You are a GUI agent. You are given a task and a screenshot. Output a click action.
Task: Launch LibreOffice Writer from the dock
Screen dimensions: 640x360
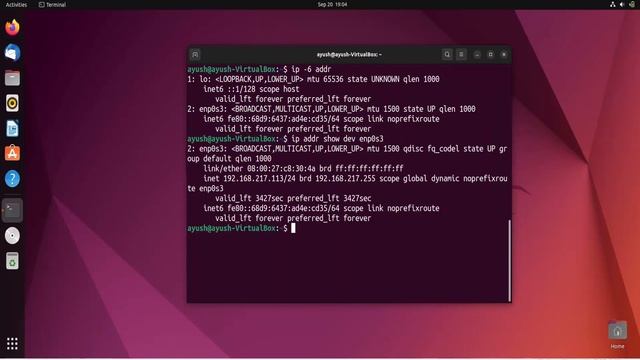(12, 129)
